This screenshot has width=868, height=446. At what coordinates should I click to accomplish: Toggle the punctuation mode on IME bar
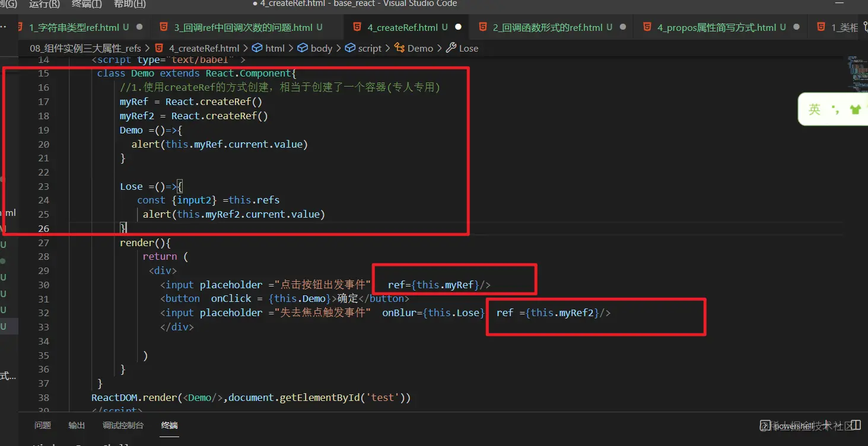(x=835, y=110)
